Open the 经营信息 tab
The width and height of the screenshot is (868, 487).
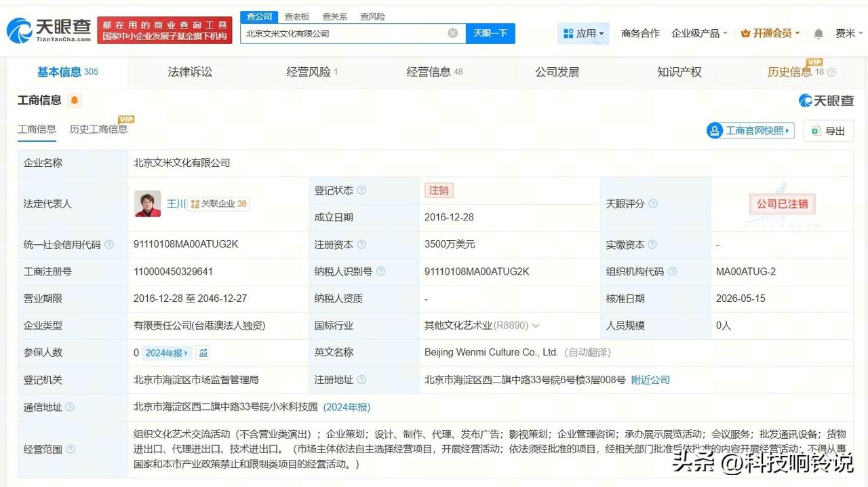point(435,72)
